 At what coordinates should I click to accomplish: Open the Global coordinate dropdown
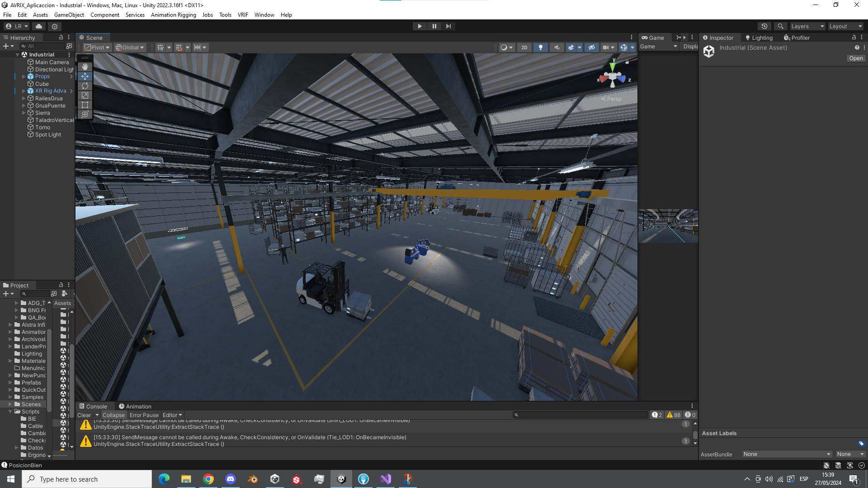pyautogui.click(x=130, y=47)
